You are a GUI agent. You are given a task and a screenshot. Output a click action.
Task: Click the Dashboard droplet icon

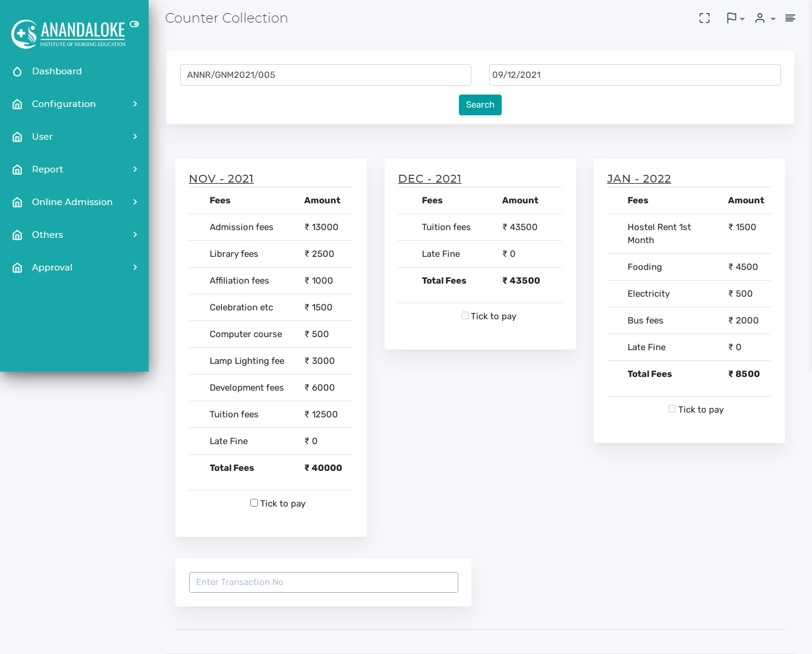17,71
